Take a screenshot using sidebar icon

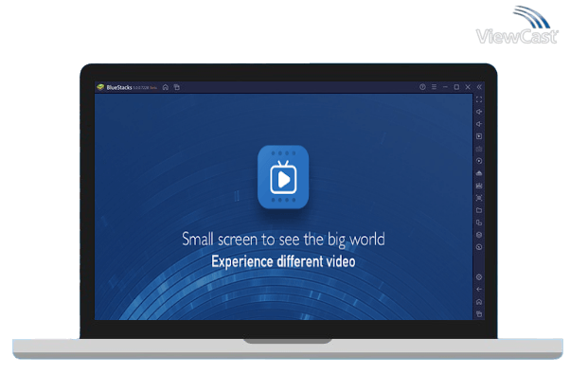point(479,198)
